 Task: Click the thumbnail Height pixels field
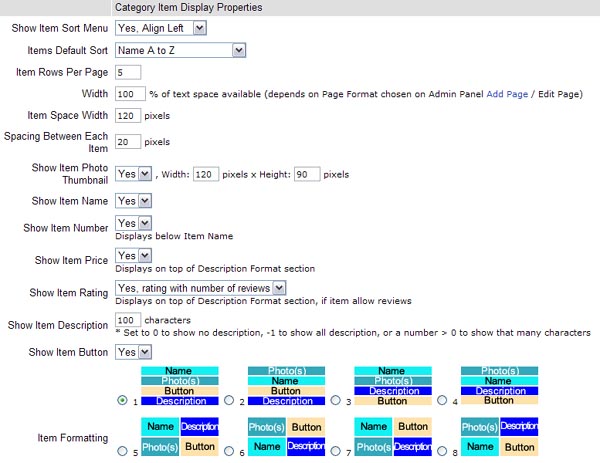click(307, 174)
